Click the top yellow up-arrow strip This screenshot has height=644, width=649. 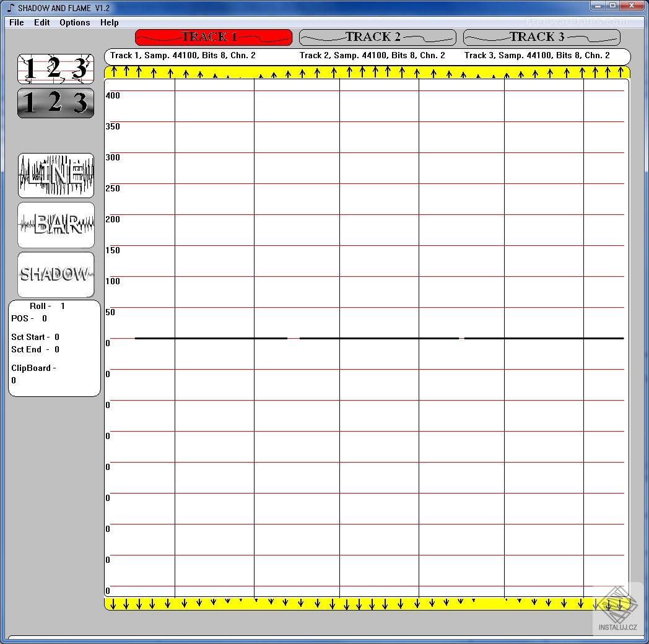tap(367, 72)
